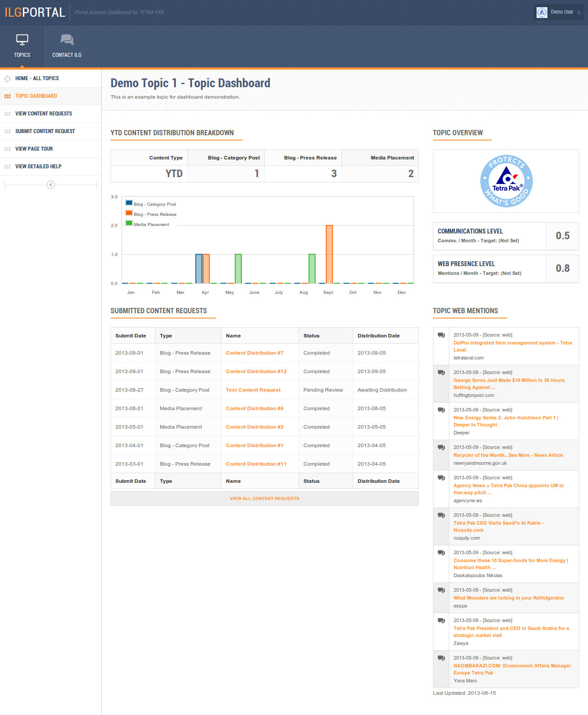Open Content Distribution #12 link
Viewport: 588px width, 715px height.
pos(256,371)
